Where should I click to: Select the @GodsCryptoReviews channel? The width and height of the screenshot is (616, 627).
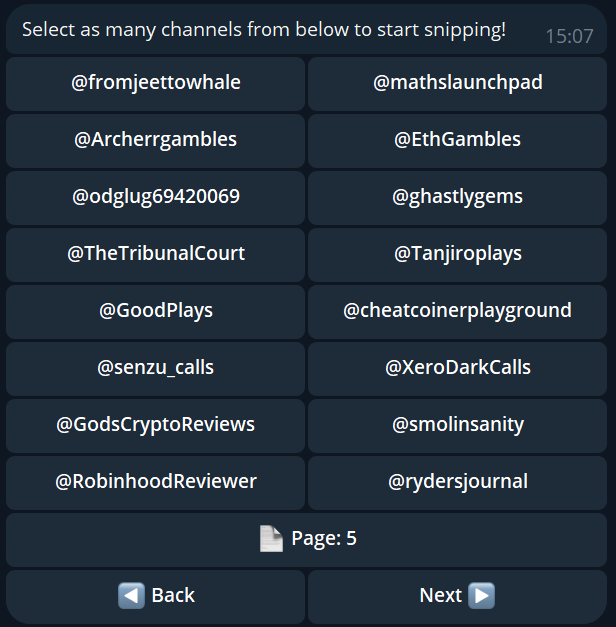point(155,425)
